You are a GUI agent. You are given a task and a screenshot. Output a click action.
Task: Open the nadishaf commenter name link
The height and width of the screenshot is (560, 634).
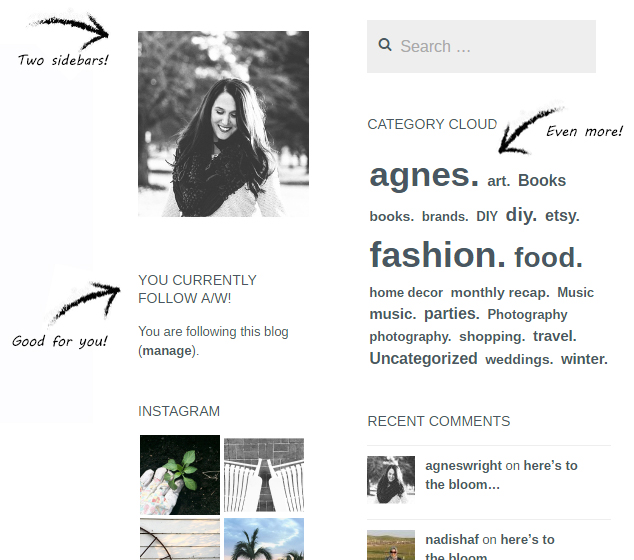coord(452,539)
